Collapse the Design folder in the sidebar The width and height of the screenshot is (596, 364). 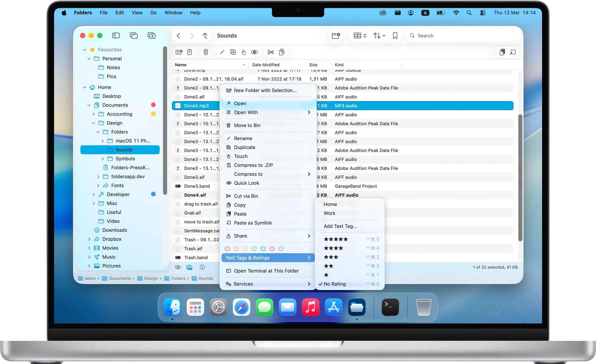point(93,123)
